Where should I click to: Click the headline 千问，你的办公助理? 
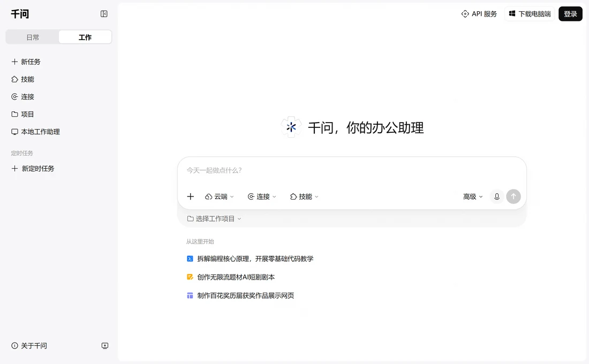pos(366,128)
